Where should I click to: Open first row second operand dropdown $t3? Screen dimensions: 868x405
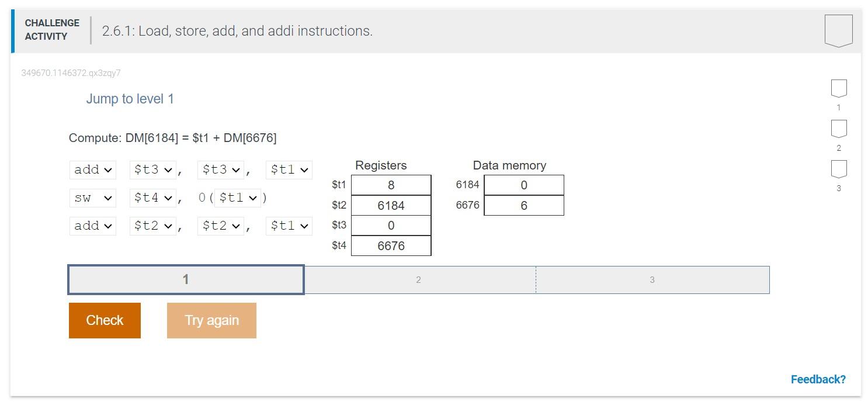[221, 170]
